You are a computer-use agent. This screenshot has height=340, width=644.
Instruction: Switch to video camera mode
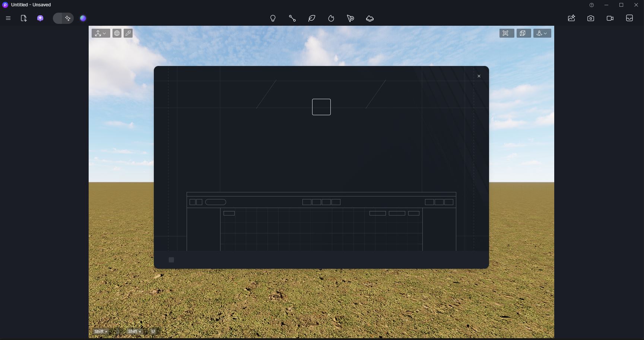pos(610,18)
